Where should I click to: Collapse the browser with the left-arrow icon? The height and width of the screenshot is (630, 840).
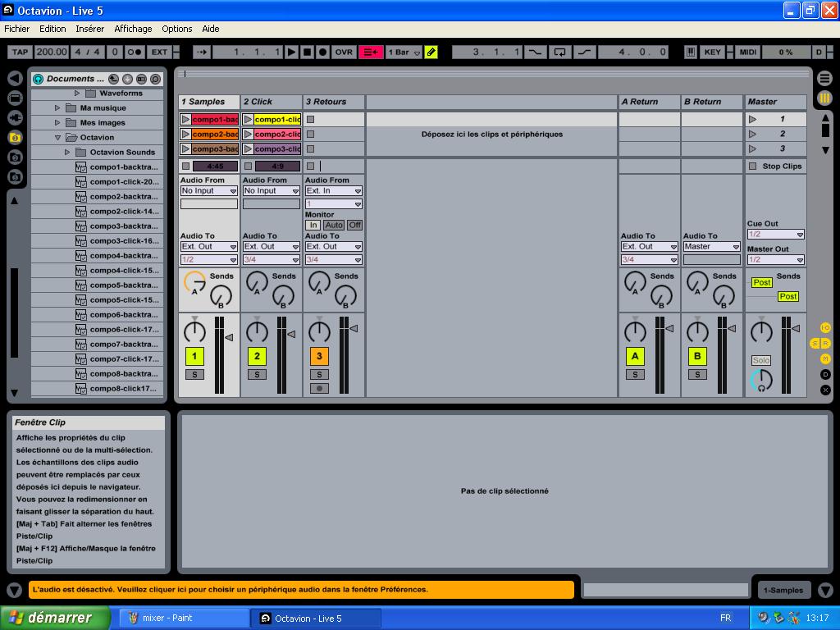pos(15,79)
